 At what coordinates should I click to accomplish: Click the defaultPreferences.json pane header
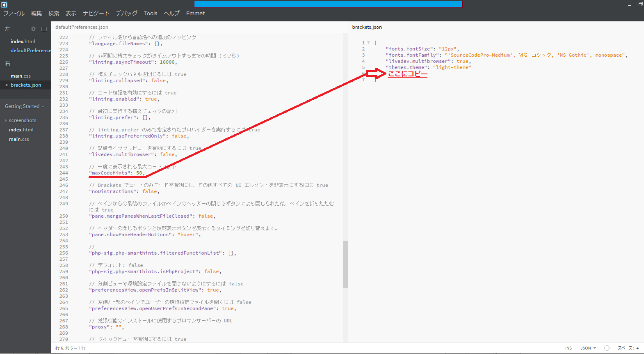coord(82,27)
